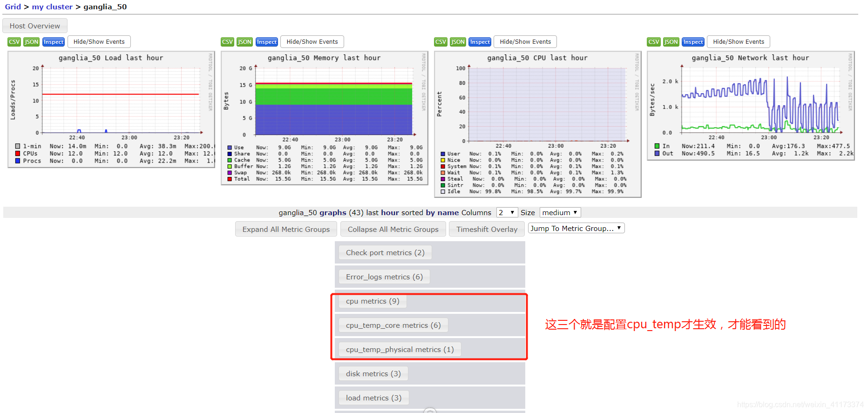Open JSON export of the Memory graph
Screen dimensions: 868x413
click(x=244, y=42)
